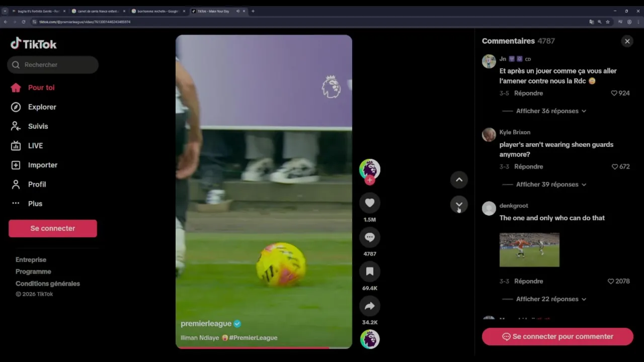Open the LIVE section
Image resolution: width=644 pixels, height=362 pixels.
pyautogui.click(x=27, y=146)
